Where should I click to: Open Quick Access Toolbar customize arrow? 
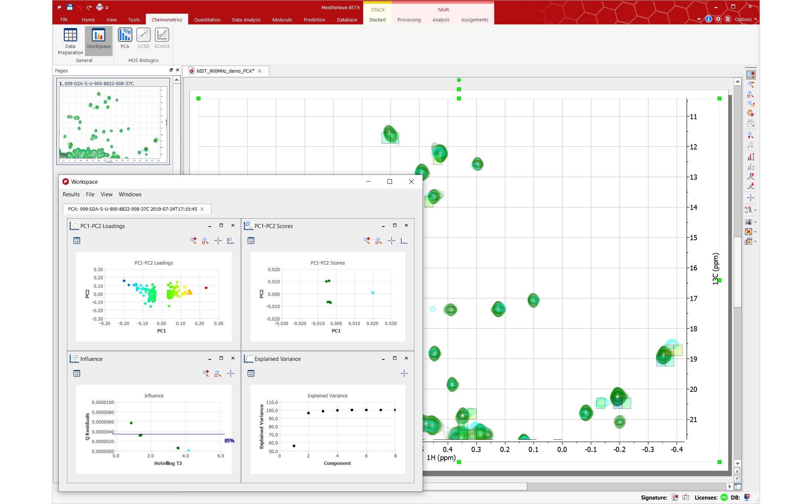click(x=107, y=7)
